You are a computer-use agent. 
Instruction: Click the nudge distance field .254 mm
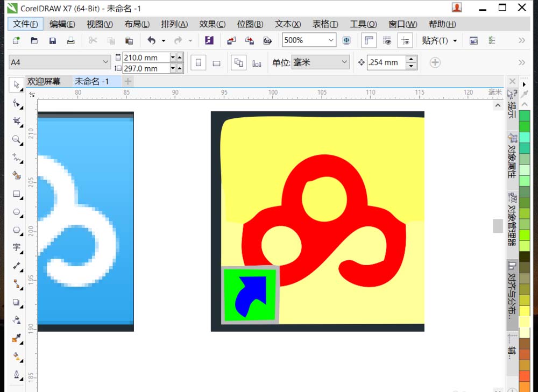(x=386, y=62)
